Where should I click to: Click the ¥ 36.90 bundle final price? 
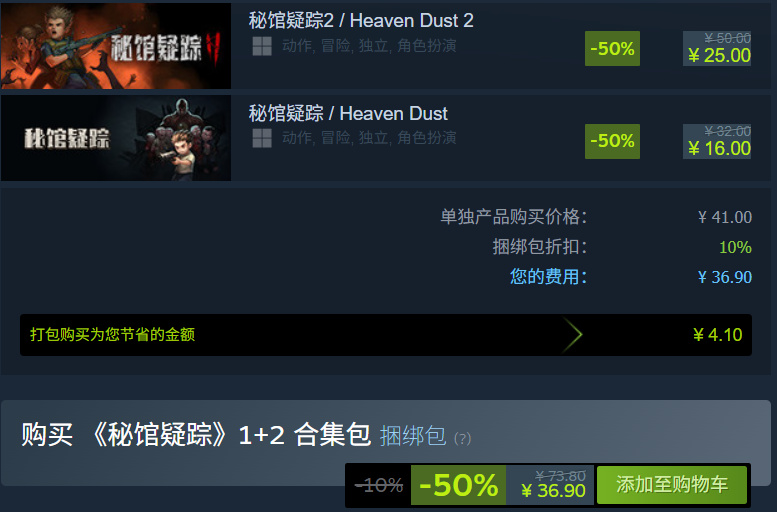554,491
